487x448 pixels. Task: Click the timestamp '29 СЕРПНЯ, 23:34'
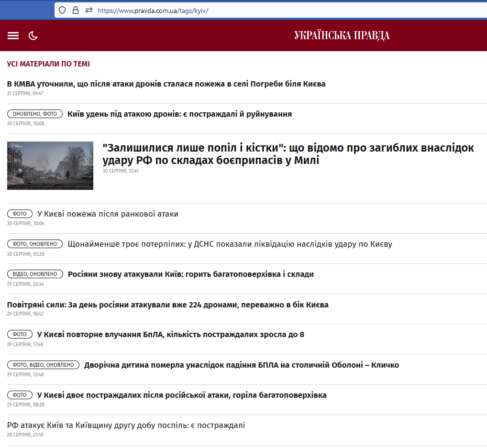click(x=25, y=284)
